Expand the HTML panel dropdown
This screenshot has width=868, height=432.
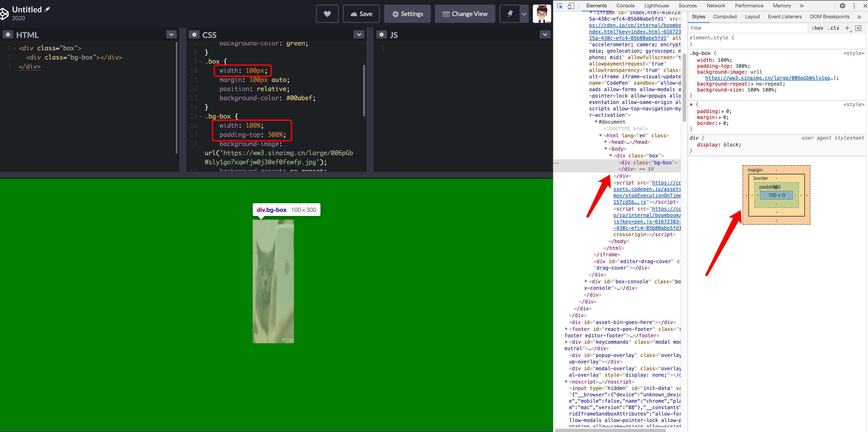point(171,34)
